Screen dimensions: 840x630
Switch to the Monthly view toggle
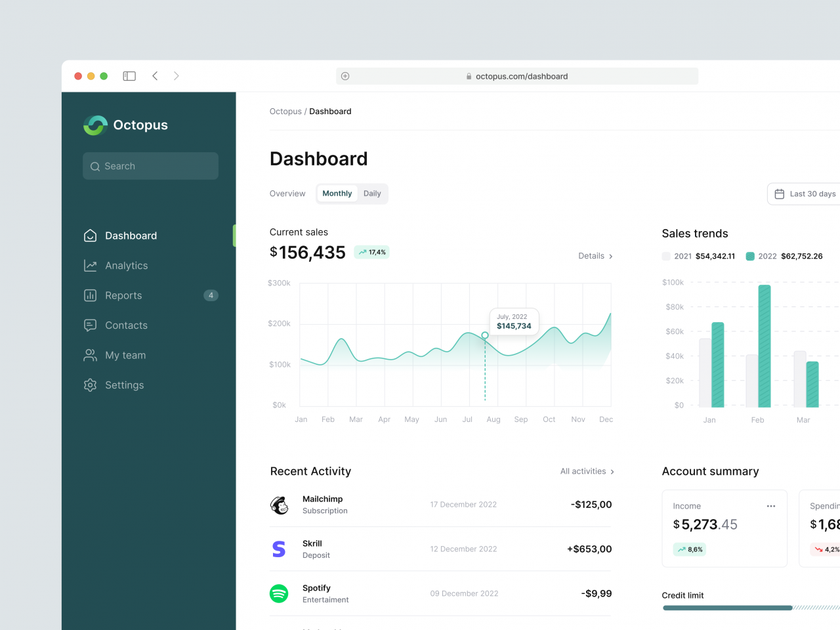tap(337, 194)
